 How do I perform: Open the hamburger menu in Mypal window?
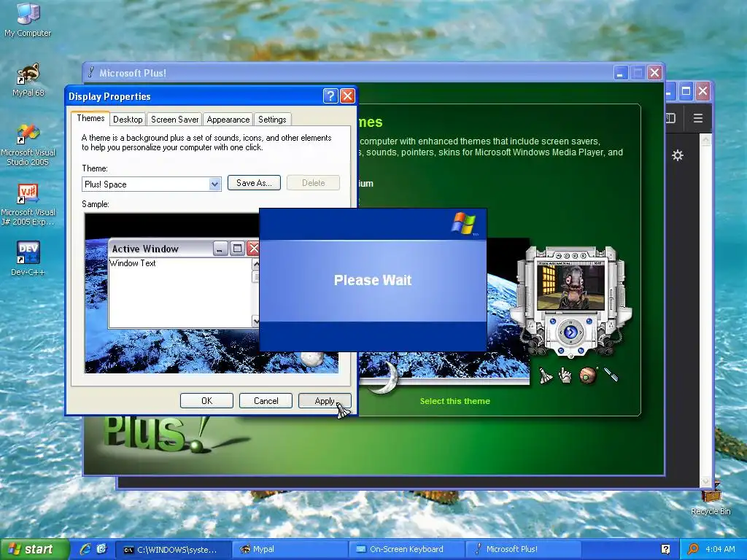coord(698,118)
